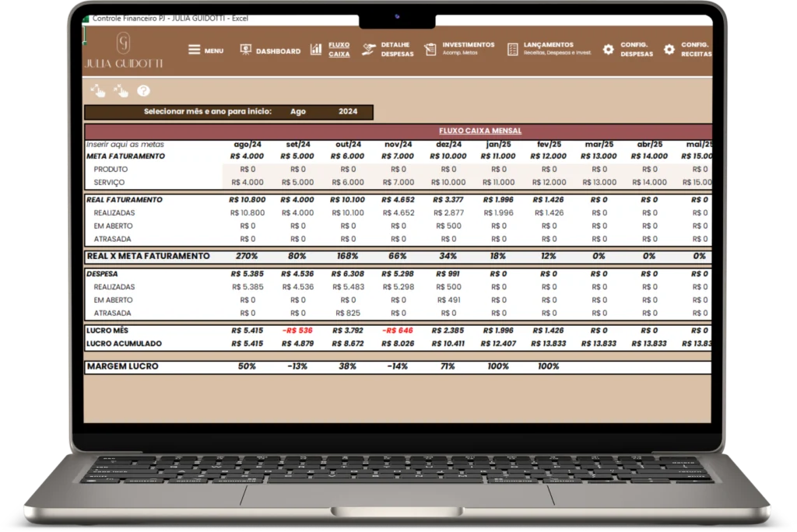Click the Julia Guidotti logo
The width and height of the screenshot is (797, 532).
click(x=123, y=50)
